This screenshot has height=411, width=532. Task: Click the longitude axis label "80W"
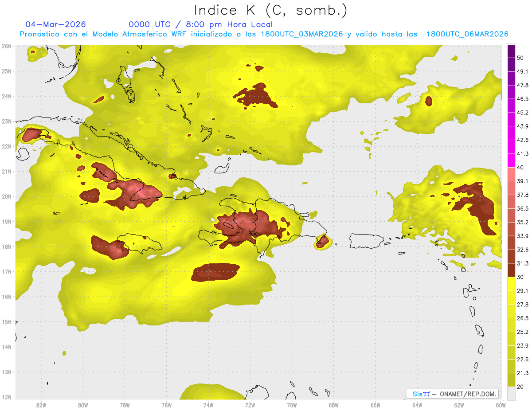(82, 405)
